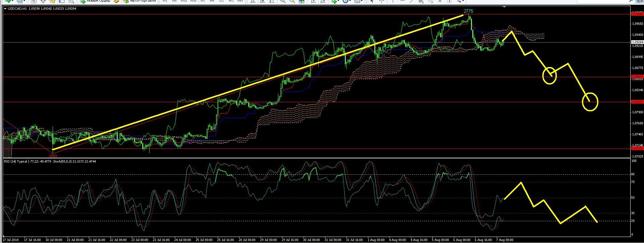Click the New Order toolbar button

(x=95, y=1)
